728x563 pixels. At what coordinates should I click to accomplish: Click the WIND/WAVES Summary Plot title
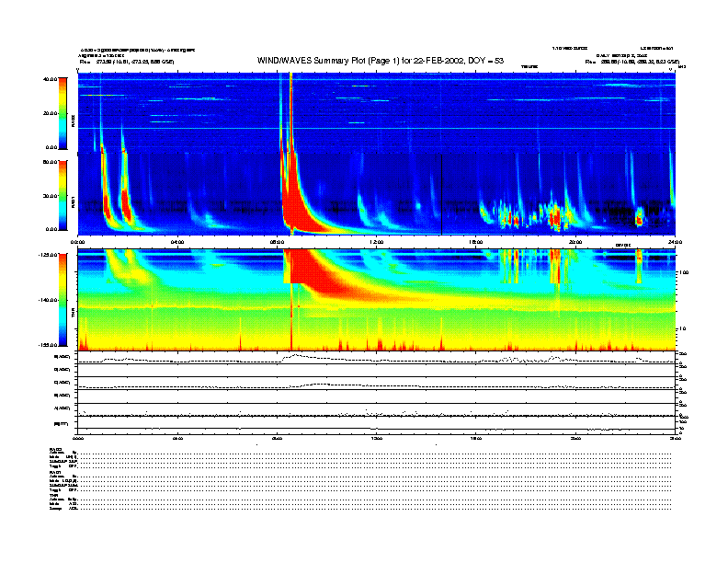381,61
